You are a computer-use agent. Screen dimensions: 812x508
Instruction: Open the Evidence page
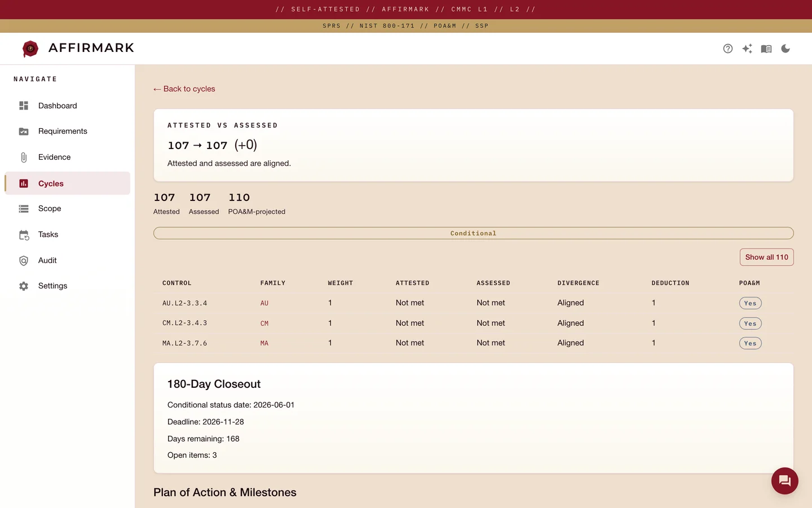pyautogui.click(x=67, y=157)
